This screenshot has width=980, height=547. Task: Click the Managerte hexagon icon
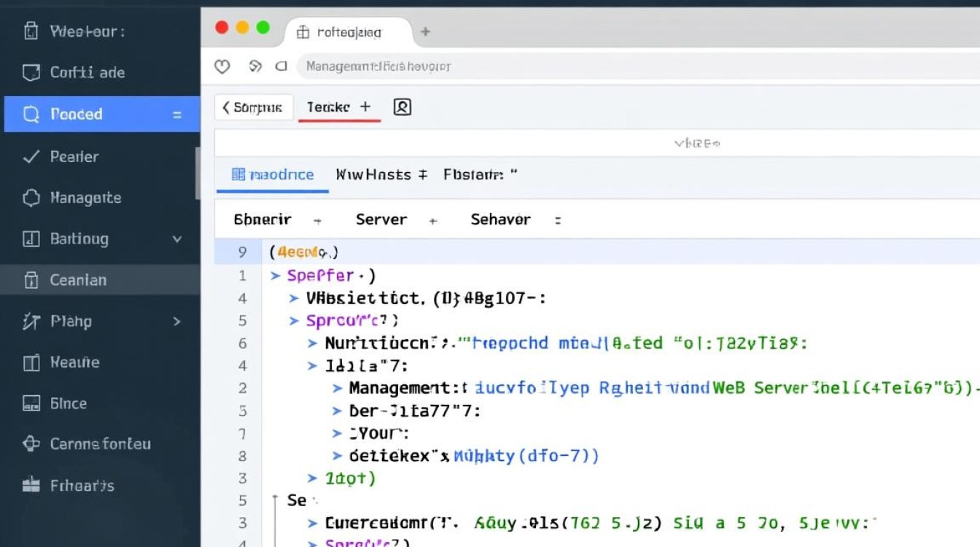click(31, 198)
